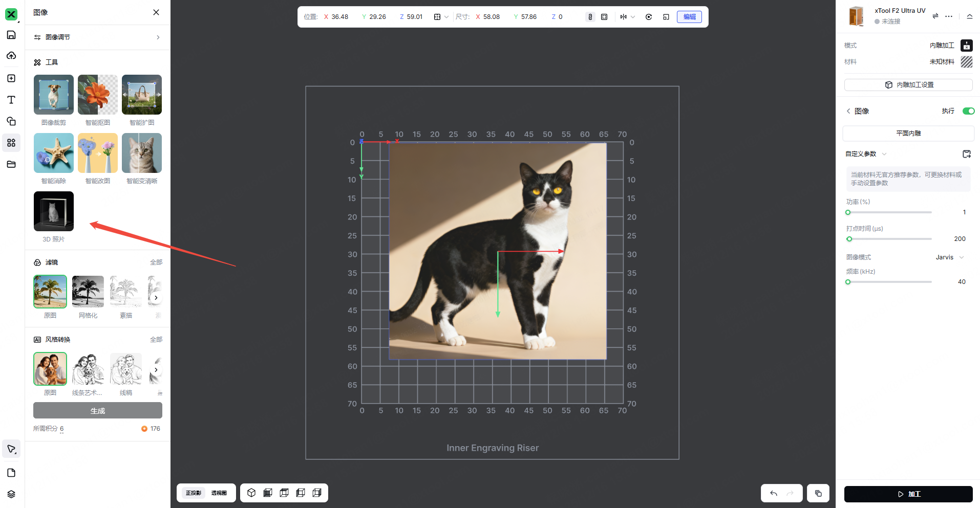The width and height of the screenshot is (980, 508).
Task: Open the layers icon in sidebar
Action: (x=11, y=494)
